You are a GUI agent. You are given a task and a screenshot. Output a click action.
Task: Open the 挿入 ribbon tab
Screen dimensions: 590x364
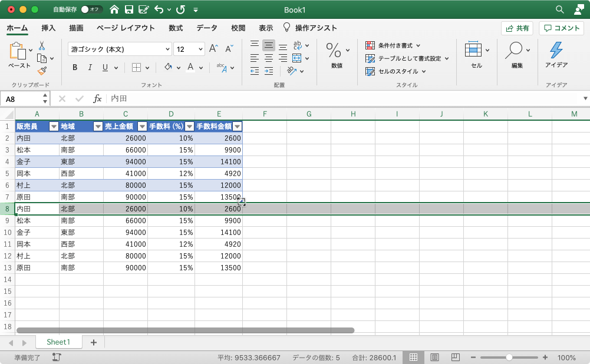coord(48,28)
